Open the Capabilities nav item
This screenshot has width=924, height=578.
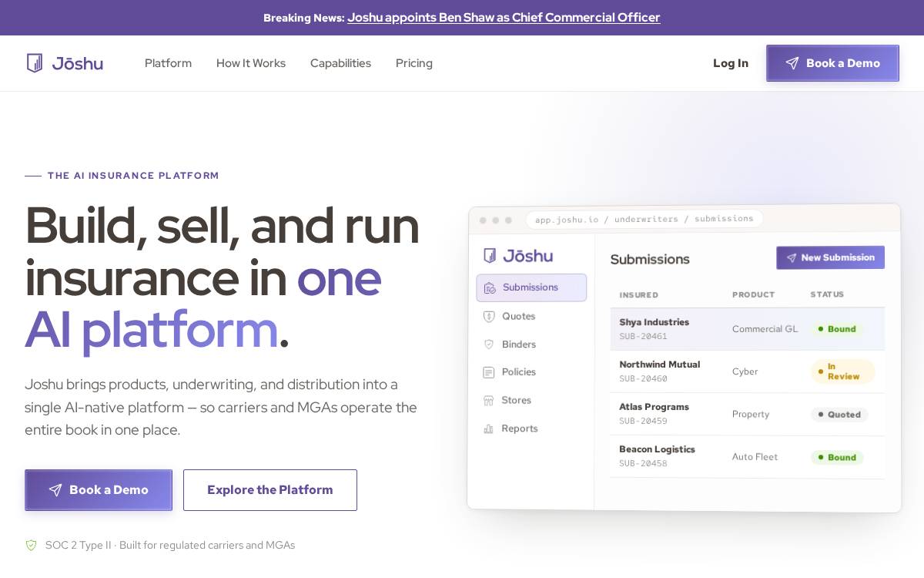(340, 63)
